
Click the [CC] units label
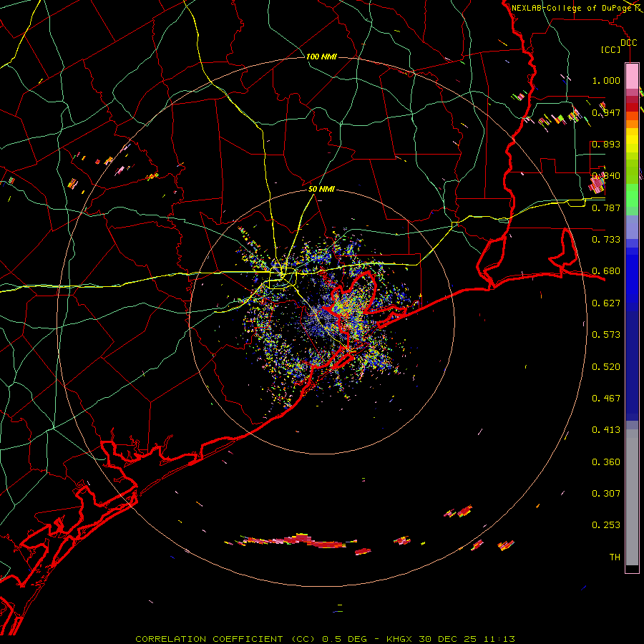(611, 50)
